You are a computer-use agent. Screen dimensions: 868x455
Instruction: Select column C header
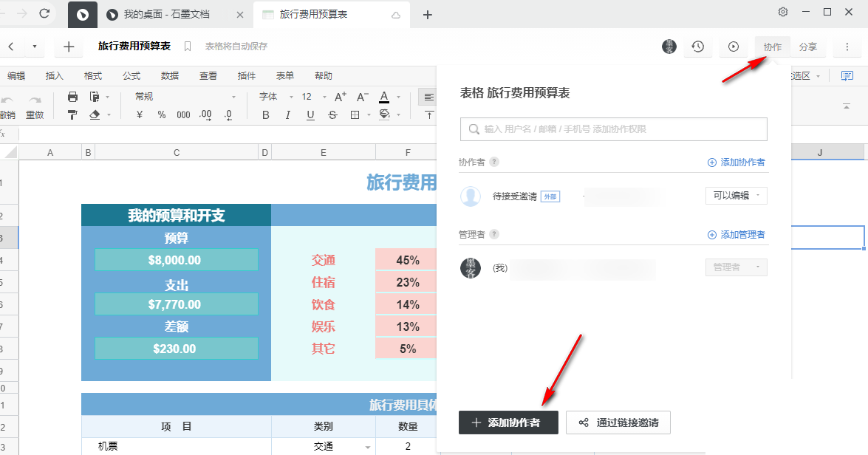(x=176, y=152)
